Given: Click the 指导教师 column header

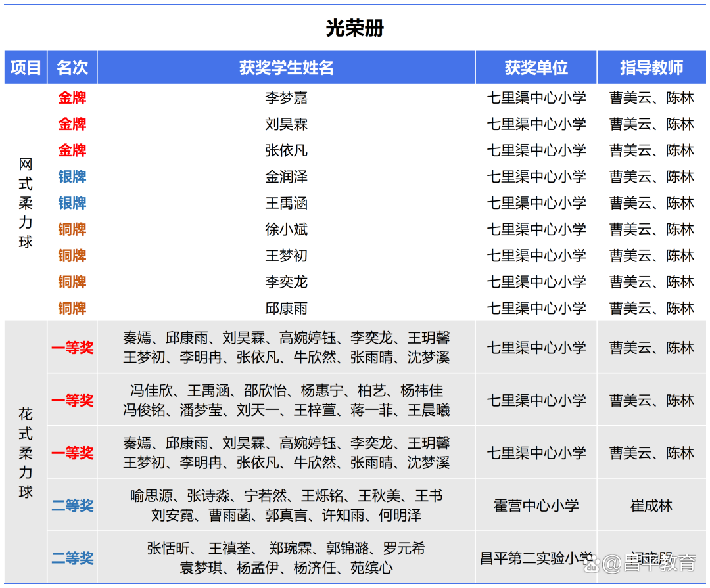Looking at the screenshot, I should [651, 68].
